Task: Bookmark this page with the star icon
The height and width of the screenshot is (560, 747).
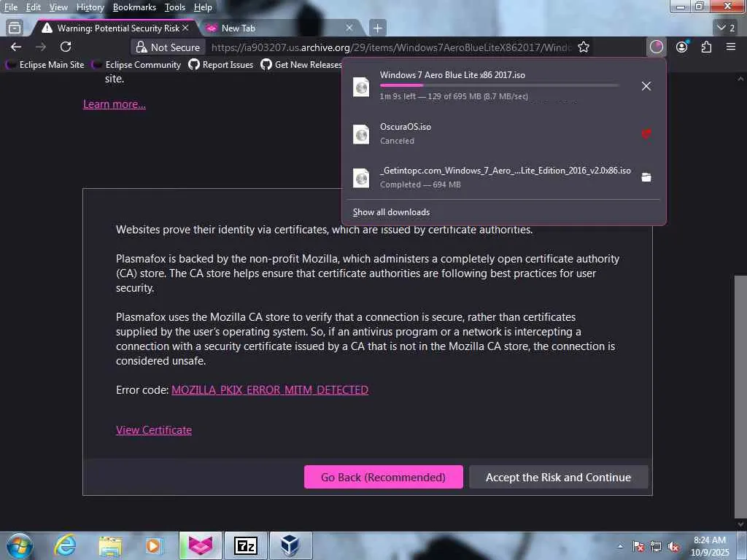Action: [x=584, y=47]
